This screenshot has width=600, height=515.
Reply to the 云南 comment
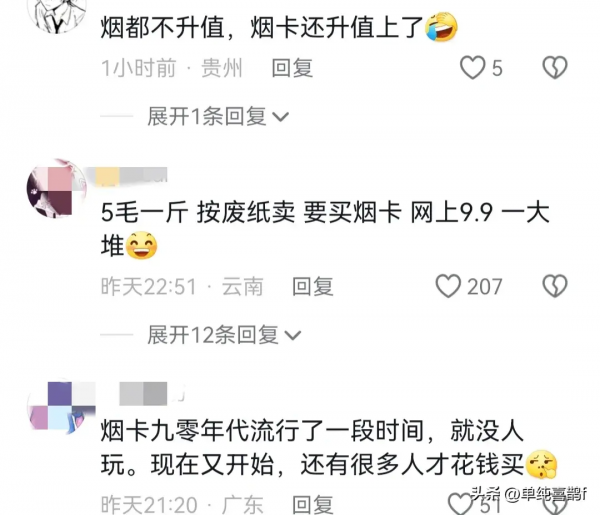313,287
